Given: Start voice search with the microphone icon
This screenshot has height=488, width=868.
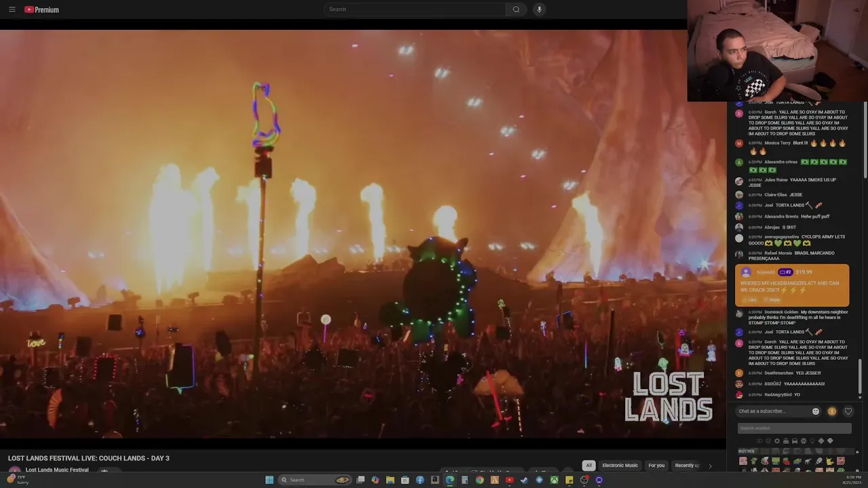Looking at the screenshot, I should pos(539,9).
